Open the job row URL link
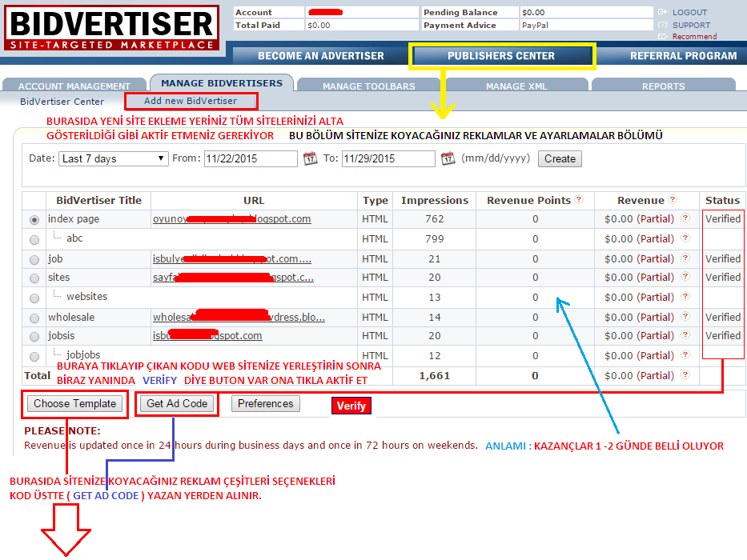The height and width of the screenshot is (560, 747). click(x=232, y=259)
